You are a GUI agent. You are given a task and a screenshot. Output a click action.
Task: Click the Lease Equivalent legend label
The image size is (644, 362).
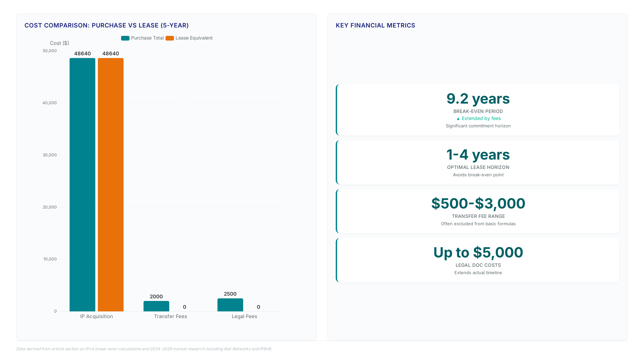pyautogui.click(x=194, y=38)
